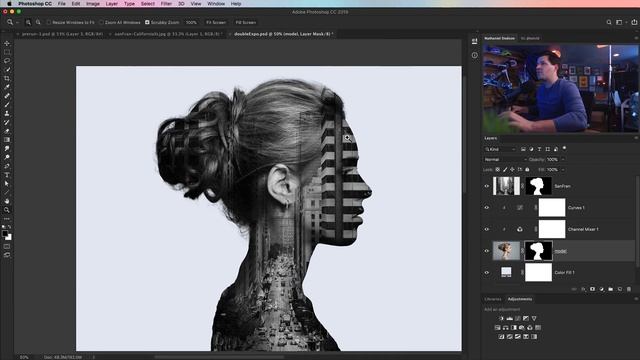The height and width of the screenshot is (360, 640).
Task: Select the Crop tool
Action: [7, 78]
